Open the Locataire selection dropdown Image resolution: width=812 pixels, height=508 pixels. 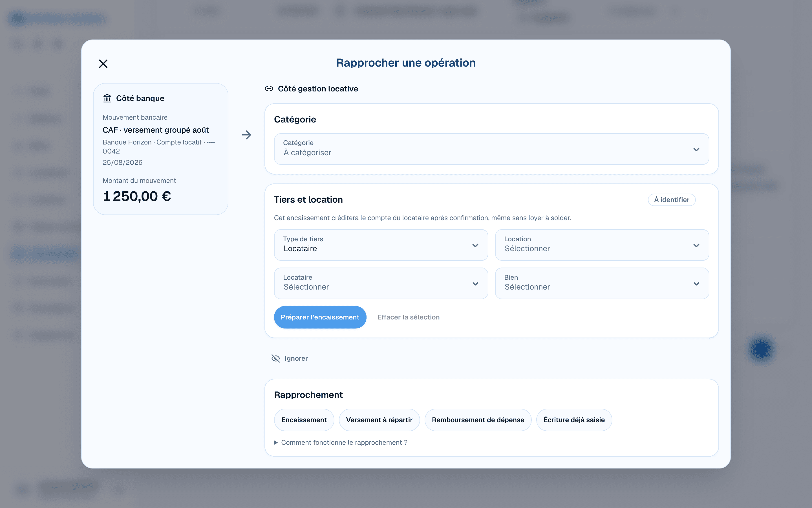(381, 283)
